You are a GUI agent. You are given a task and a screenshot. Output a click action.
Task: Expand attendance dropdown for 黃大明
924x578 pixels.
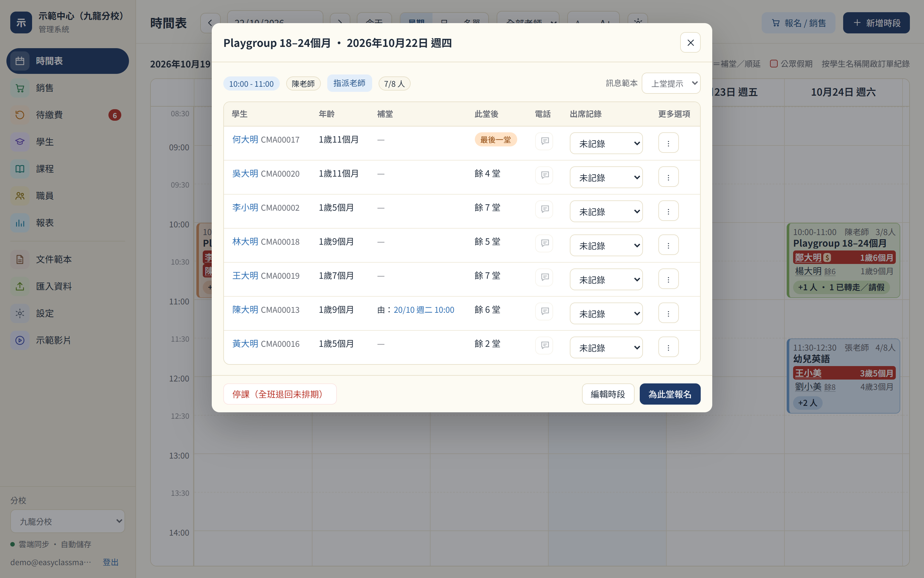[606, 347]
